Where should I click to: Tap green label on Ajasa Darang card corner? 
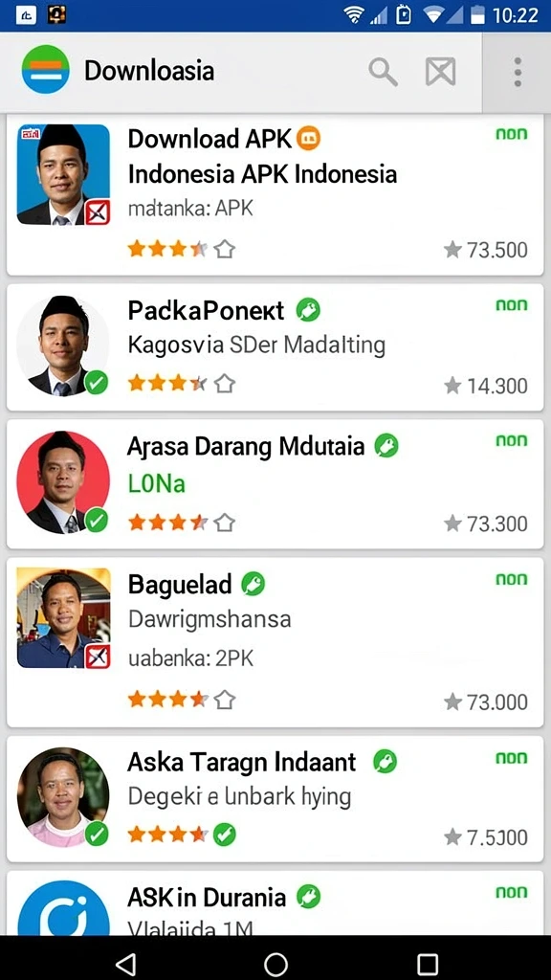tap(512, 441)
